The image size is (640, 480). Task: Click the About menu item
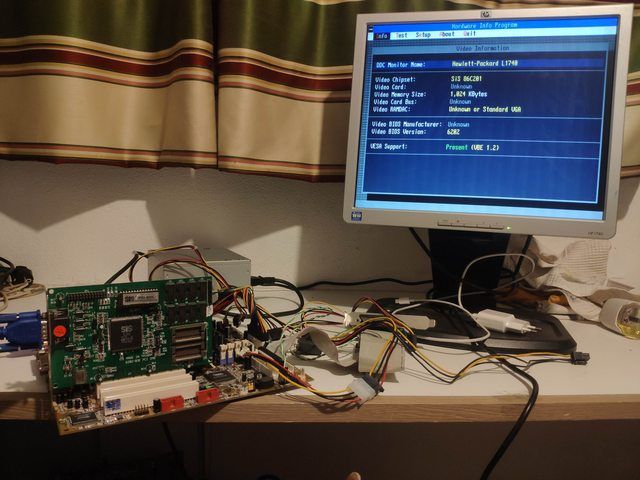tap(447, 35)
